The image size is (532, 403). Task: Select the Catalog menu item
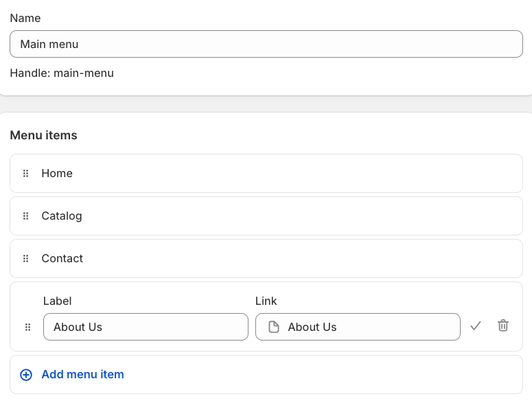pyautogui.click(x=266, y=216)
